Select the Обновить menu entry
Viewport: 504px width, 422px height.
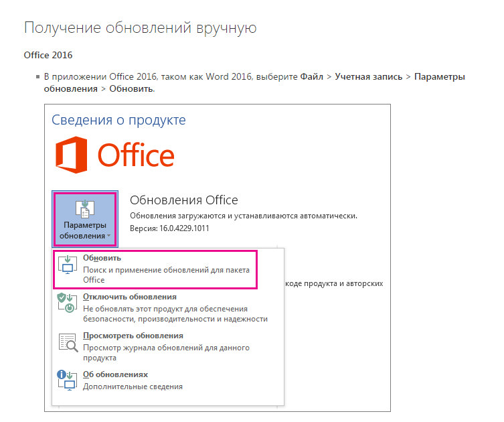155,269
